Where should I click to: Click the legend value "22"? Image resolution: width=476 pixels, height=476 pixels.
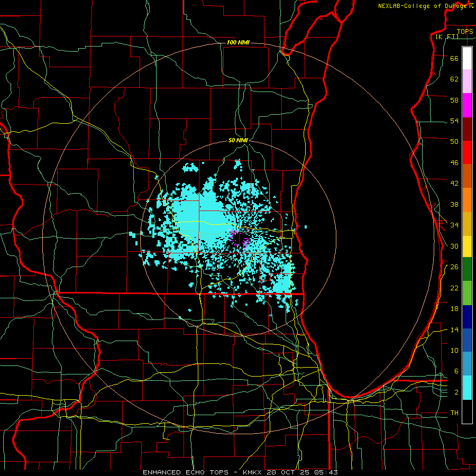(x=454, y=288)
